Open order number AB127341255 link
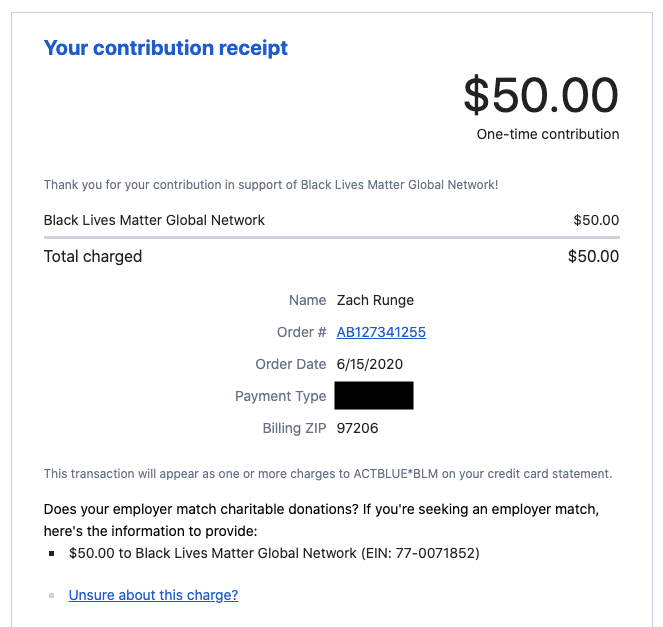 [381, 332]
